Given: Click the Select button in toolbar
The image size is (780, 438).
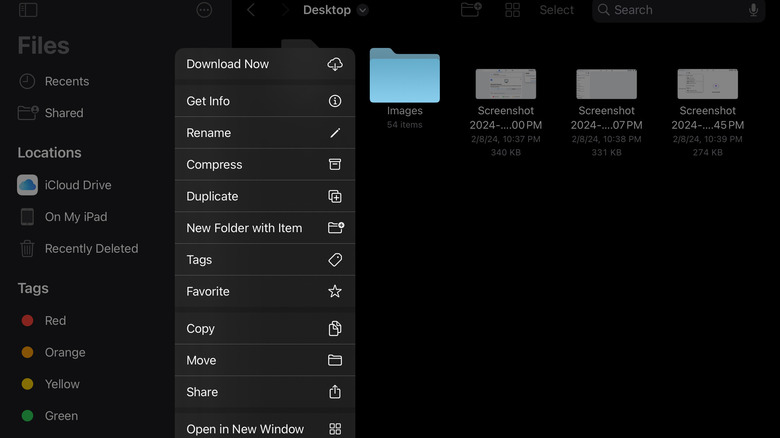Looking at the screenshot, I should click(557, 10).
